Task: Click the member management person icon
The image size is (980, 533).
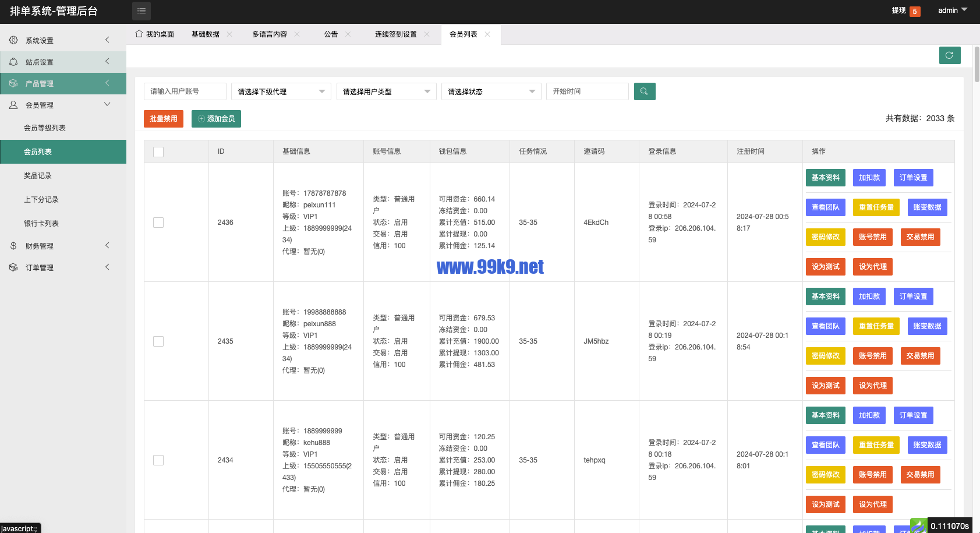Action: coord(13,105)
